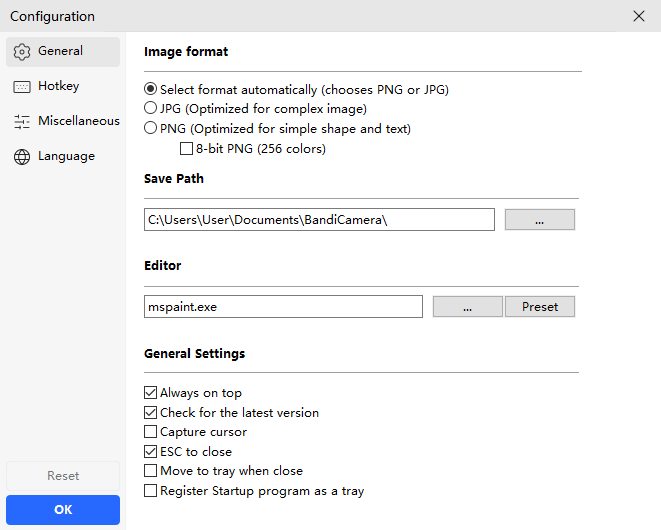Screen dimensions: 661x530
Task: Click the General gear icon
Action: point(22,52)
